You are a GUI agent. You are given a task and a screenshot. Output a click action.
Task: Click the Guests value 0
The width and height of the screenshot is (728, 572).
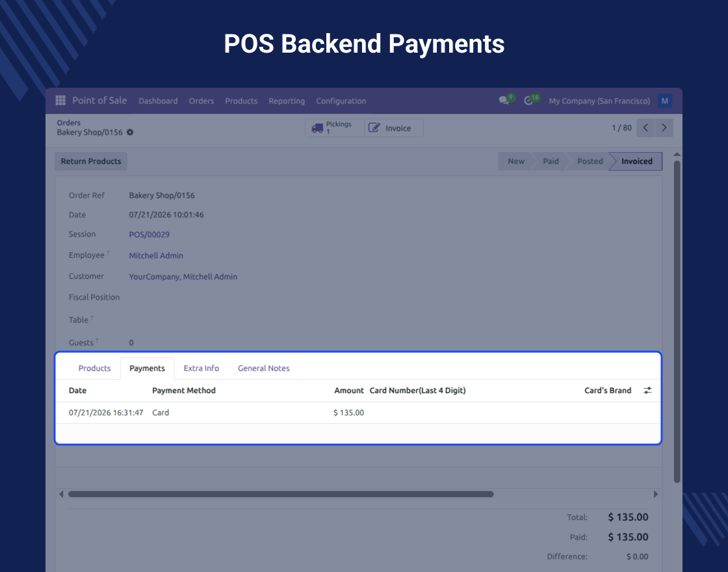[131, 343]
